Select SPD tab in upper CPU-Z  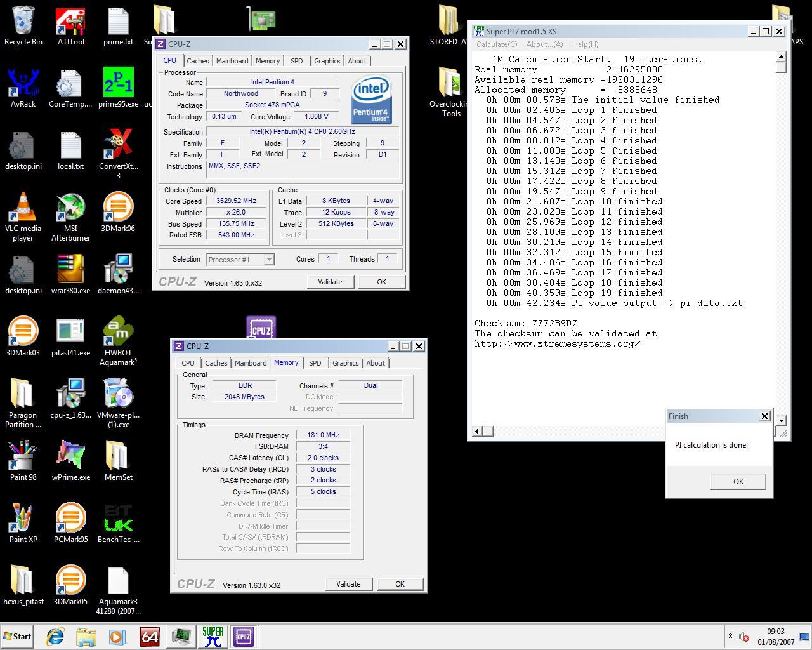(x=296, y=61)
